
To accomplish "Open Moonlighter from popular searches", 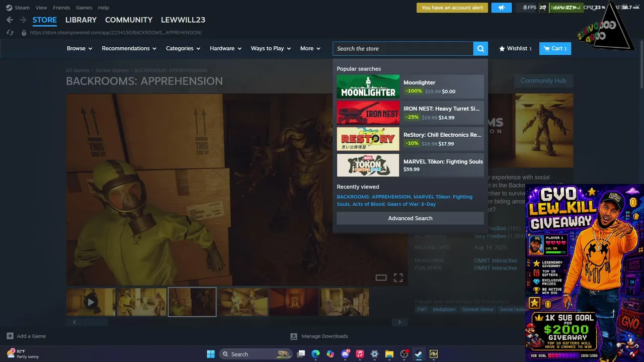I will [410, 86].
